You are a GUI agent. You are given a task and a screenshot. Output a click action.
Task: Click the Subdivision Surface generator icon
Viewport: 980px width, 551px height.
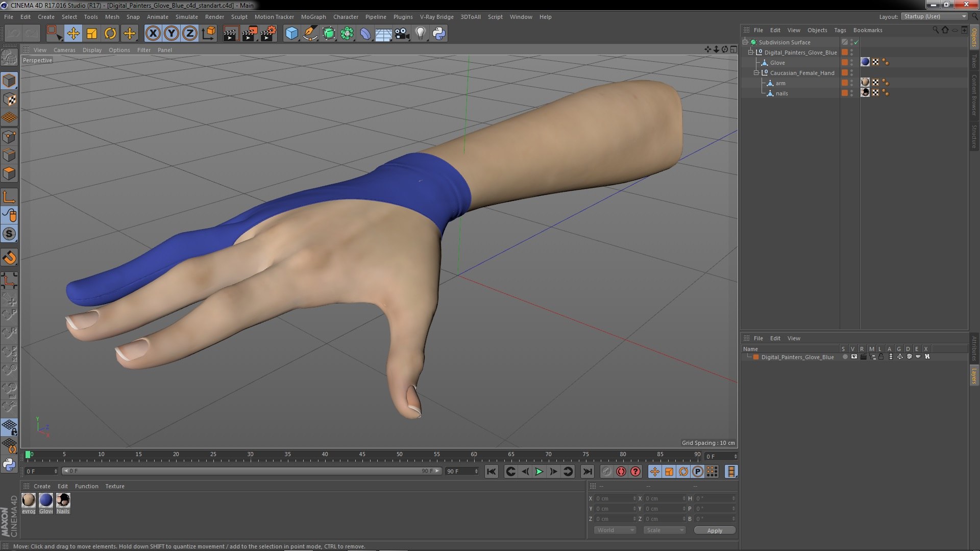pos(329,34)
